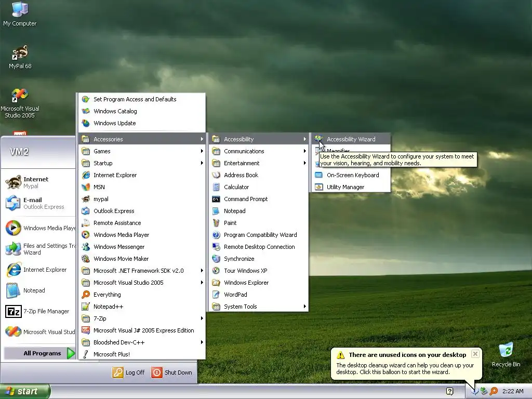The image size is (532, 399).
Task: Open Notepad from the Start menu recent list
Action: (x=38, y=290)
